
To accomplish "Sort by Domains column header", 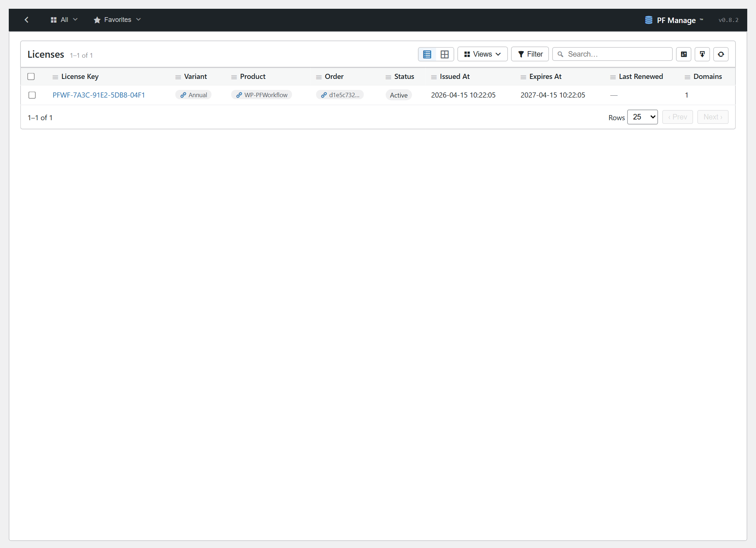I will [707, 76].
